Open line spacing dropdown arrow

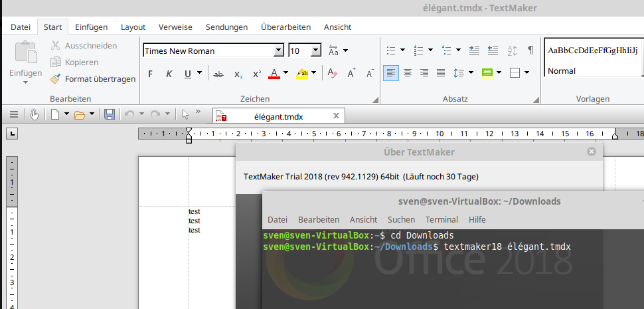471,72
